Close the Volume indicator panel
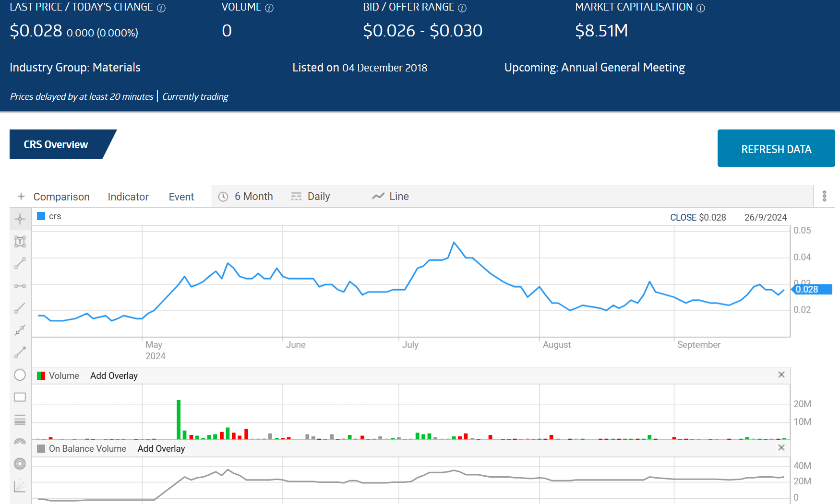This screenshot has height=504, width=840. click(x=781, y=375)
